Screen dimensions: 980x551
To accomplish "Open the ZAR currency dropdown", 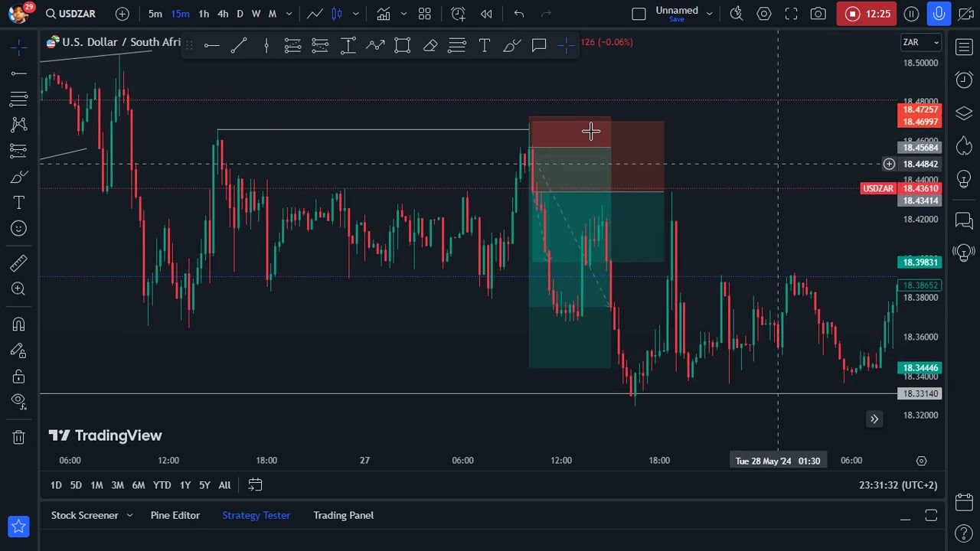I will (x=920, y=42).
